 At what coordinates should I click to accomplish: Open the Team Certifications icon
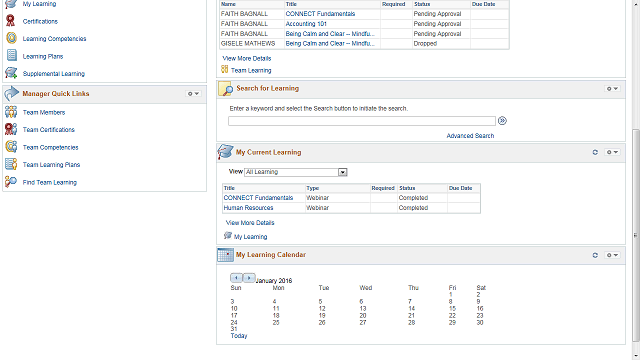point(11,129)
